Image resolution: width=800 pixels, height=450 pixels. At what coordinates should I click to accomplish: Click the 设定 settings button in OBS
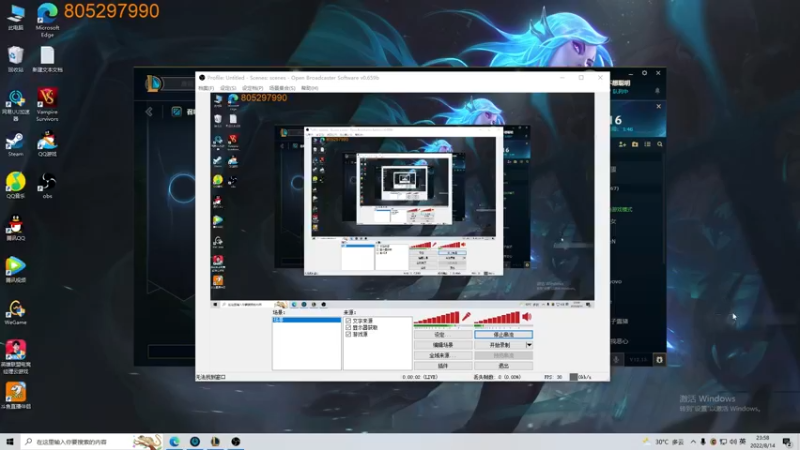click(x=442, y=335)
